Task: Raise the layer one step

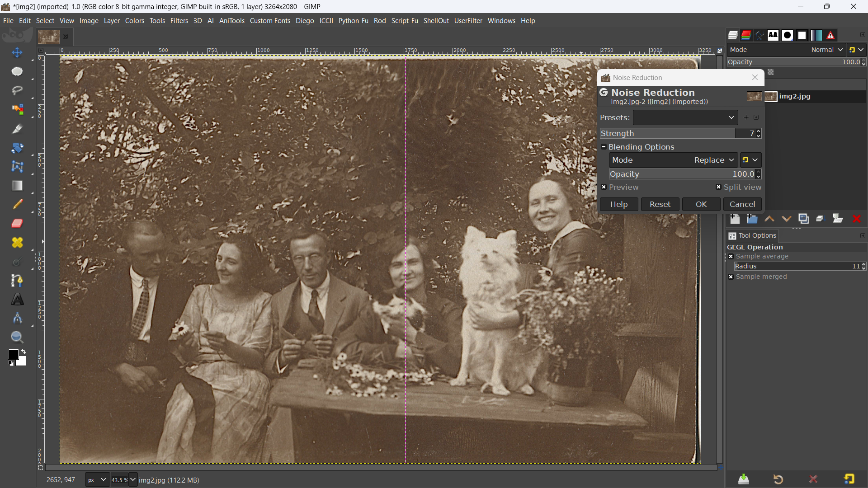Action: coord(769,219)
